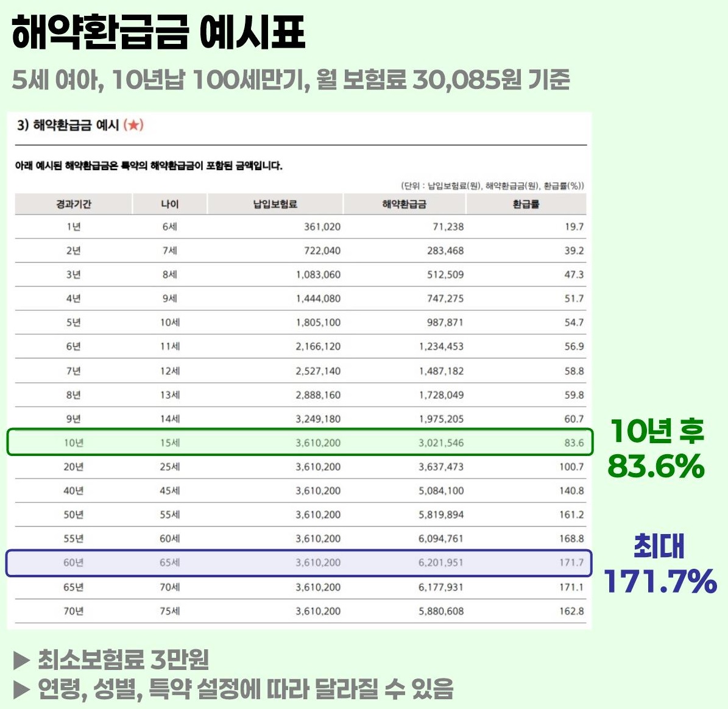728x709 pixels.
Task: Click the red star icon next to 해약환급금 예시
Action: tap(133, 125)
